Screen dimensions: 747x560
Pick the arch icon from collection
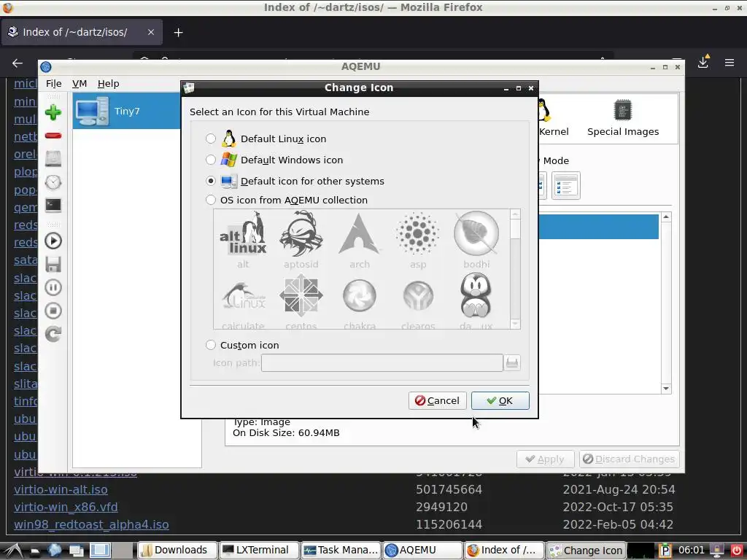click(359, 240)
